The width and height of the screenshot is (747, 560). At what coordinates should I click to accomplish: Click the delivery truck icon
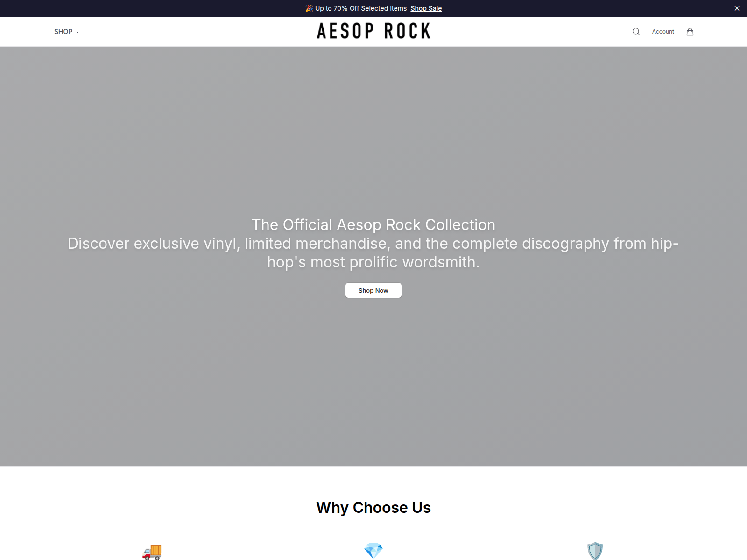click(152, 551)
